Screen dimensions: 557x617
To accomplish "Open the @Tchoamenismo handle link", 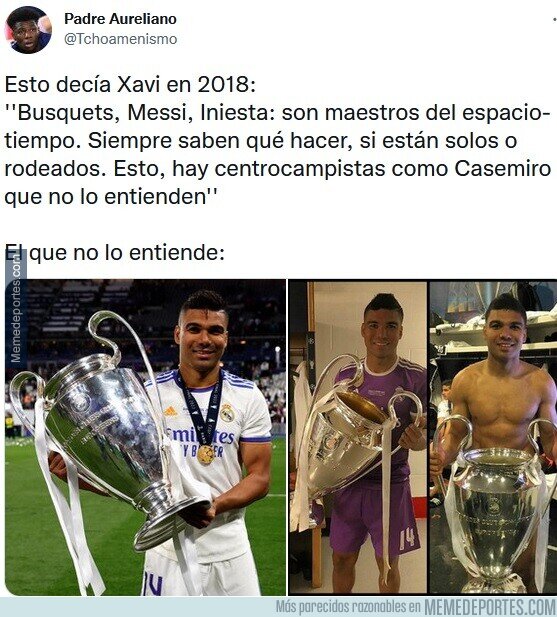I will pyautogui.click(x=120, y=39).
